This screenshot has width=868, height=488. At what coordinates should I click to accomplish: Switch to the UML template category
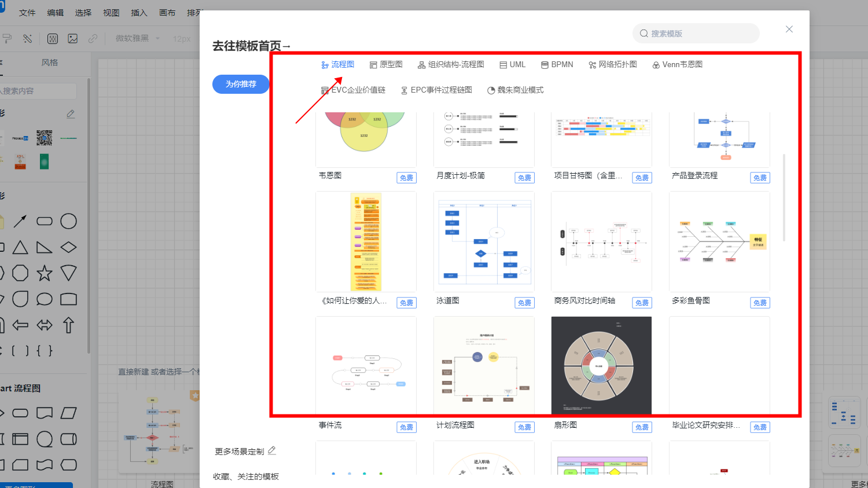(x=513, y=65)
